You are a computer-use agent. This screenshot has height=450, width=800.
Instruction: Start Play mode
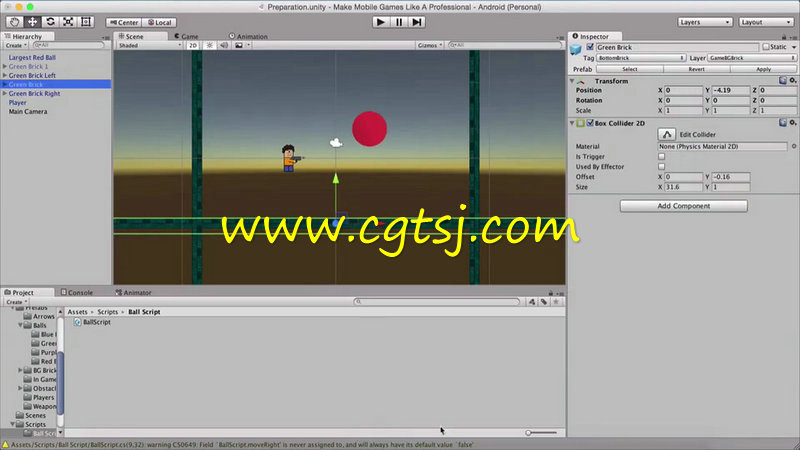pyautogui.click(x=380, y=22)
